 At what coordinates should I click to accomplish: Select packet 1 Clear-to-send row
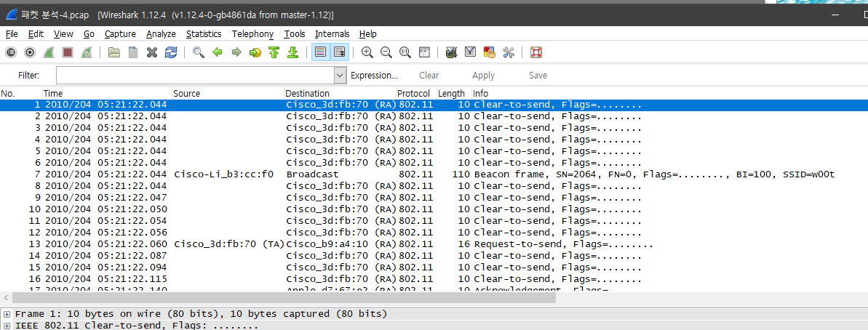click(434, 105)
